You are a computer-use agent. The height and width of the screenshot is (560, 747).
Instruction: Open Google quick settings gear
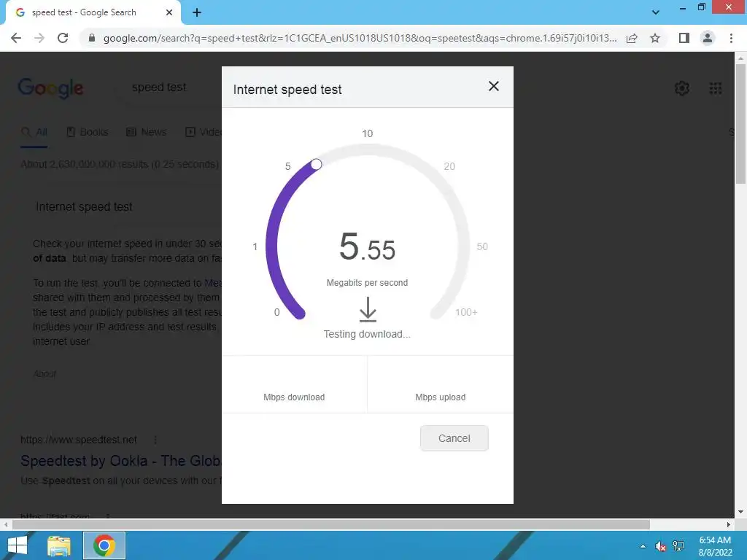click(682, 88)
